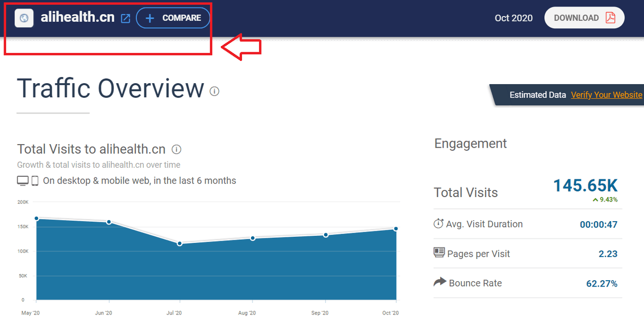This screenshot has width=644, height=327.
Task: Click the mobile device icon
Action: coord(35,180)
